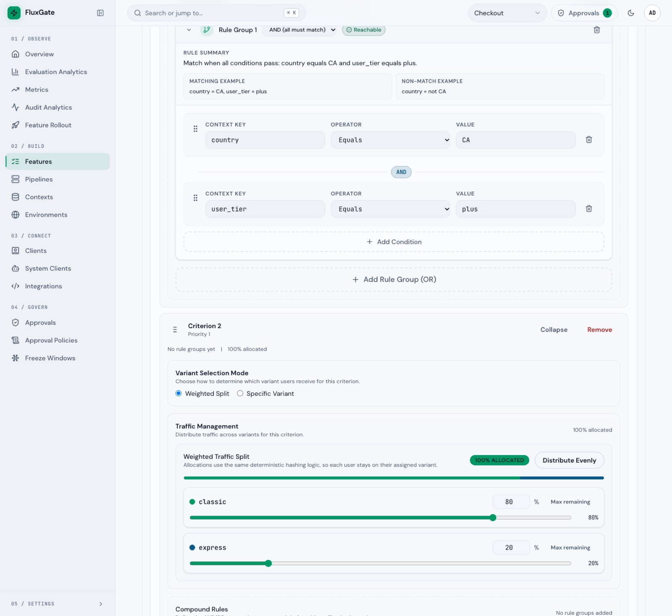Click the express percentage input field

pos(511,548)
